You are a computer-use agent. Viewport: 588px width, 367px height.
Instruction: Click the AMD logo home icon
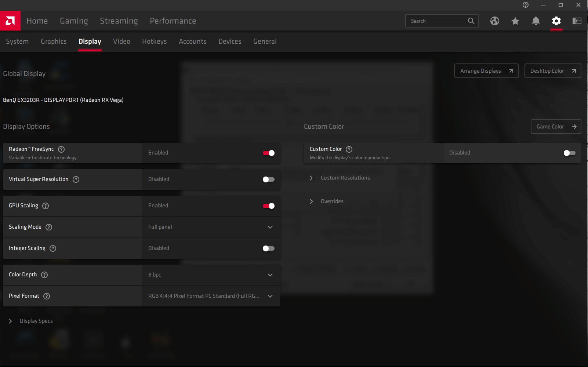tap(10, 21)
